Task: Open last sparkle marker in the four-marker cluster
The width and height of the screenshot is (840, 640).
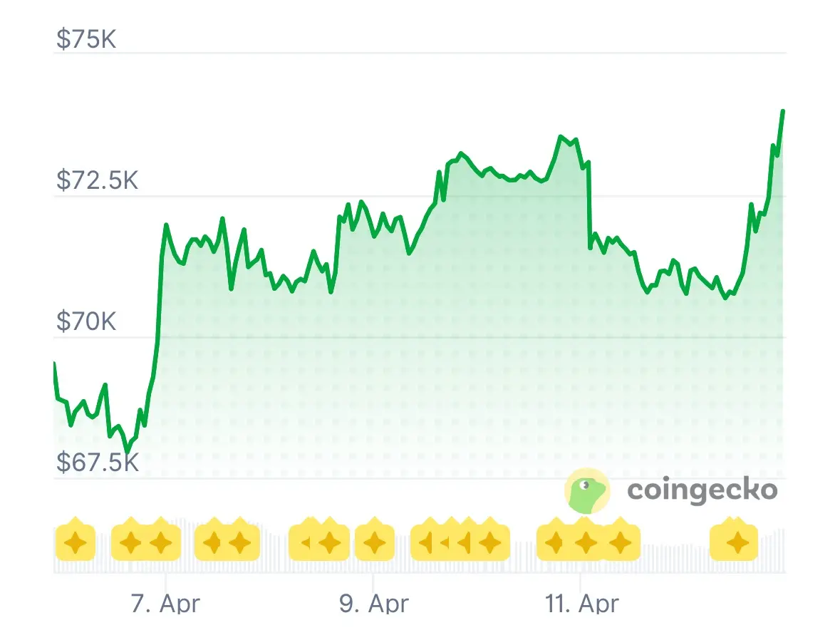Action: 489,544
